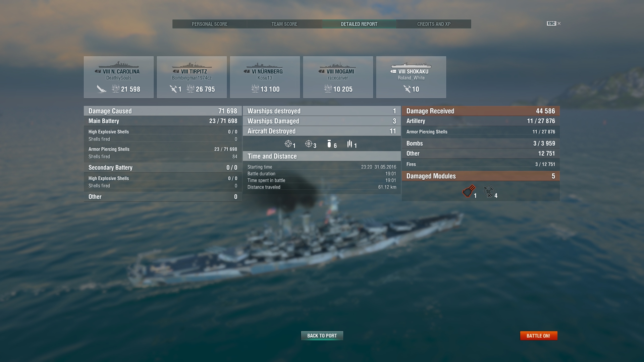Select the Detailed Report tab
The width and height of the screenshot is (644, 362).
tap(359, 24)
